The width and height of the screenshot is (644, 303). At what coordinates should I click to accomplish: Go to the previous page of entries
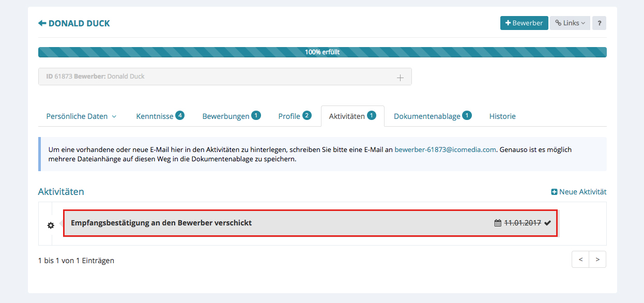[580, 260]
